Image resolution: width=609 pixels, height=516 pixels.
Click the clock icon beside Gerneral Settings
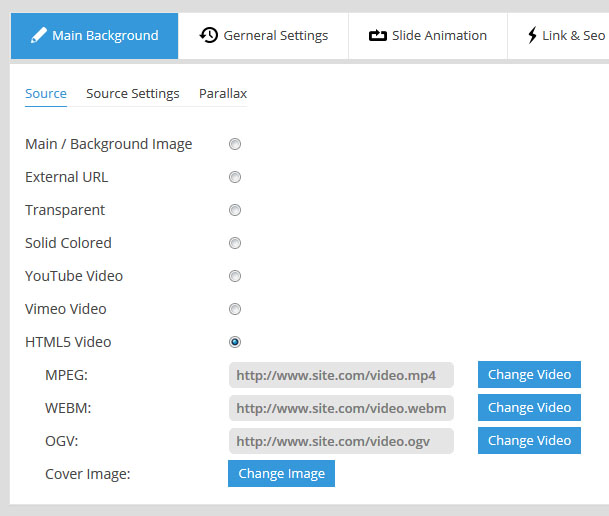point(208,35)
